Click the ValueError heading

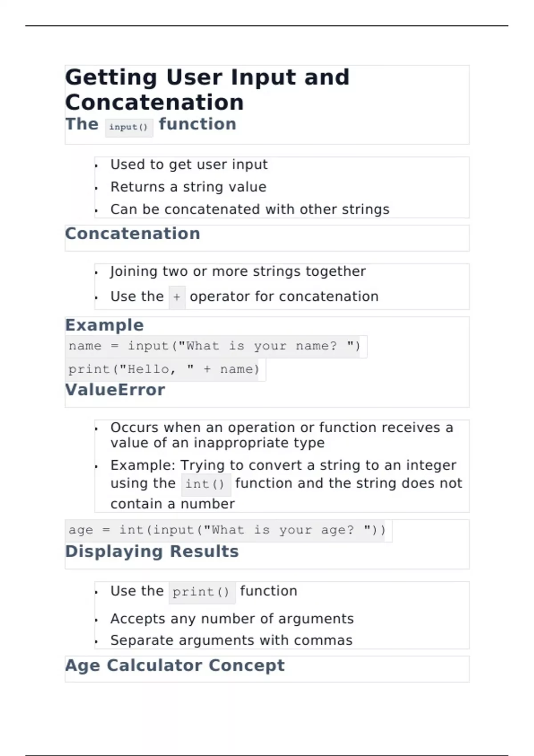(x=115, y=390)
